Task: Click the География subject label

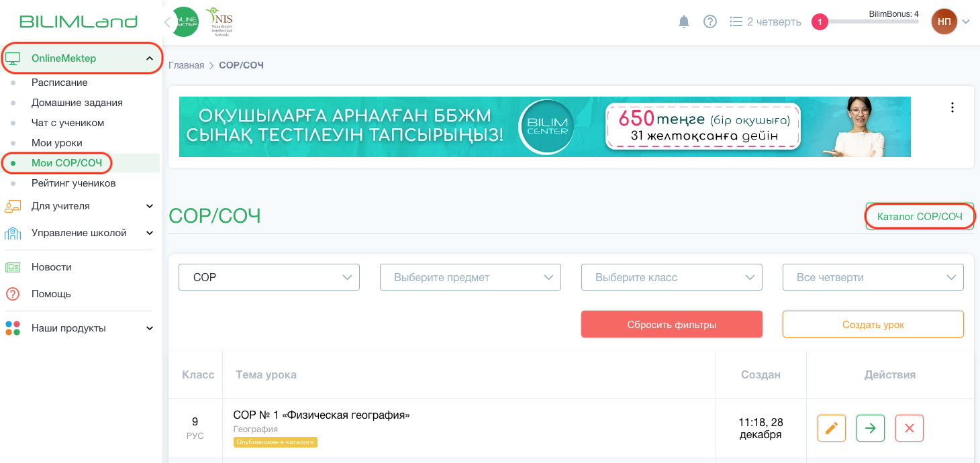Action: (x=256, y=429)
